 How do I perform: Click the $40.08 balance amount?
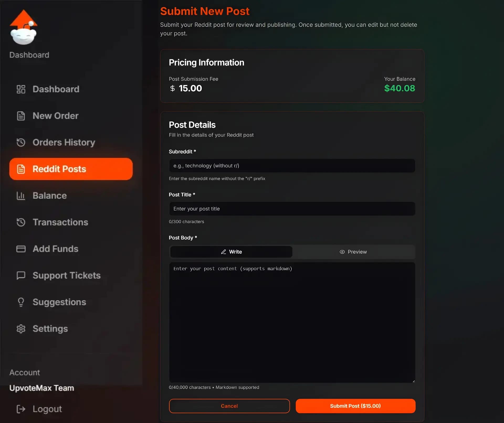pos(400,88)
